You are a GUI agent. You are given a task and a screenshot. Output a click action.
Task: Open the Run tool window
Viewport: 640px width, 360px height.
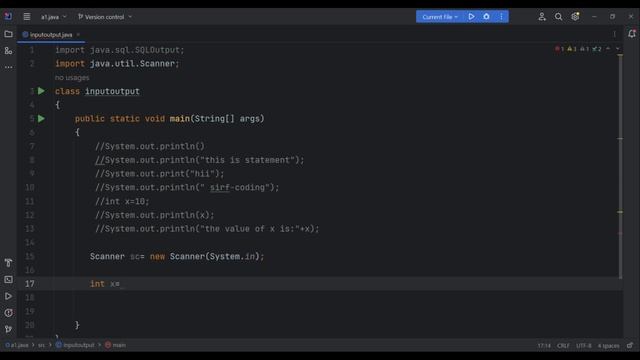[8, 296]
